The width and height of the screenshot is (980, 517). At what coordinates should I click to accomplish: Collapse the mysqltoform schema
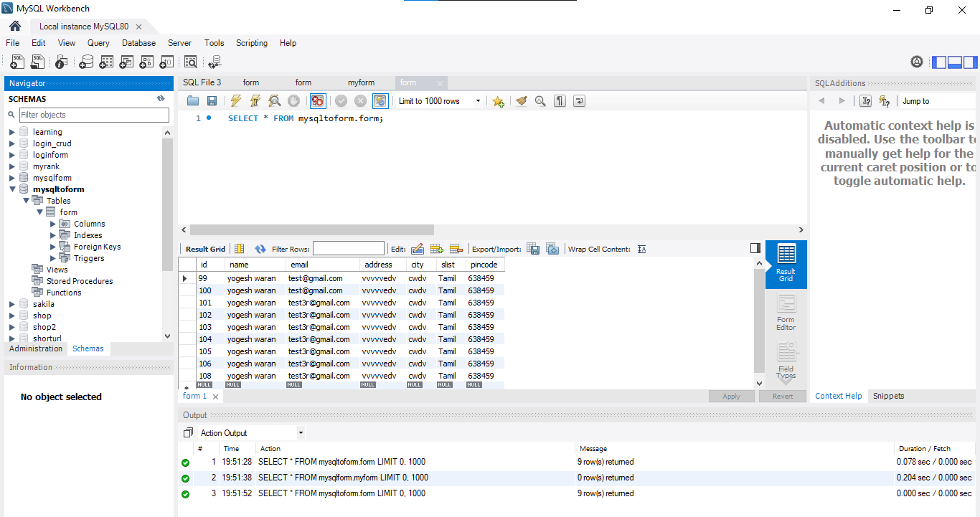click(x=11, y=189)
